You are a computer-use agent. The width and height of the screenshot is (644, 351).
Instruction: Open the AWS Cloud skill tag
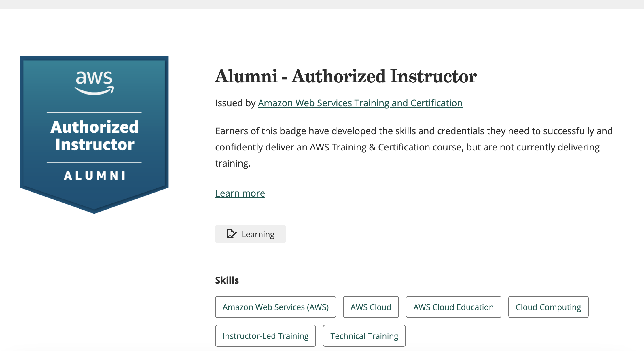pos(371,307)
